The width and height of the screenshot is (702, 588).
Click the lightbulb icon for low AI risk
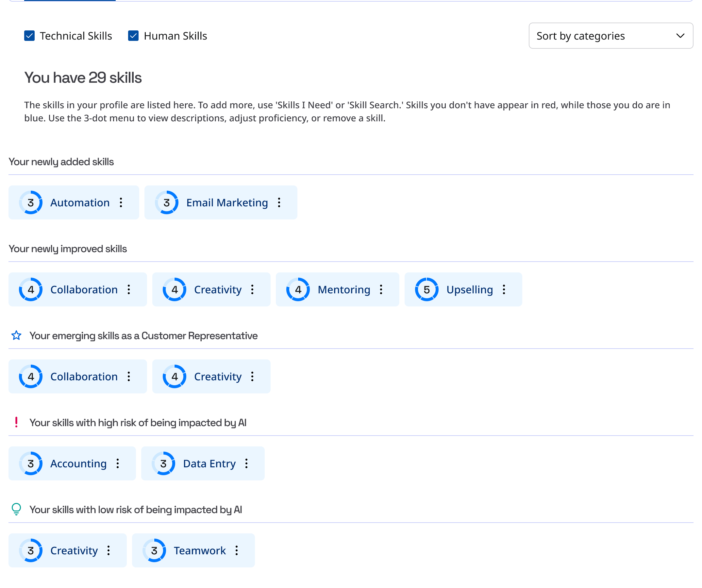16,510
